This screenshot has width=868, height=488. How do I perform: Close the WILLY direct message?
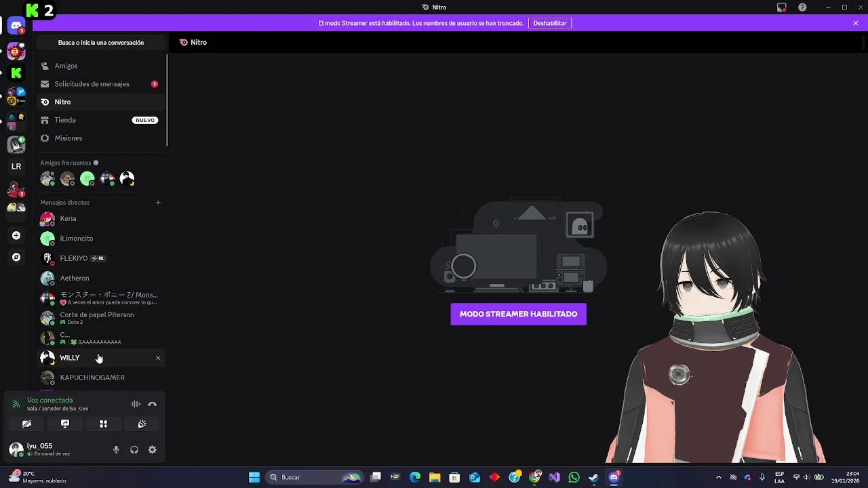pyautogui.click(x=158, y=358)
